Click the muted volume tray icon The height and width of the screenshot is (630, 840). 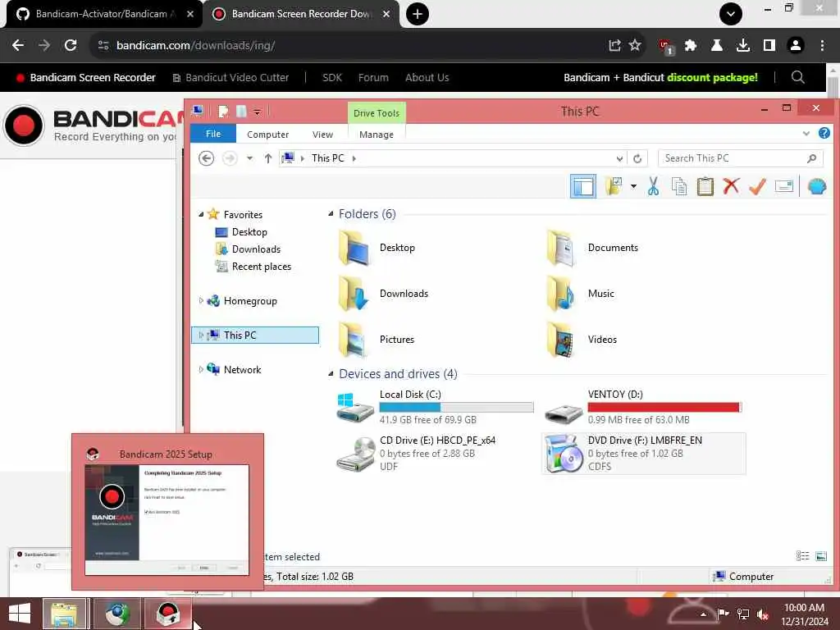pyautogui.click(x=763, y=614)
